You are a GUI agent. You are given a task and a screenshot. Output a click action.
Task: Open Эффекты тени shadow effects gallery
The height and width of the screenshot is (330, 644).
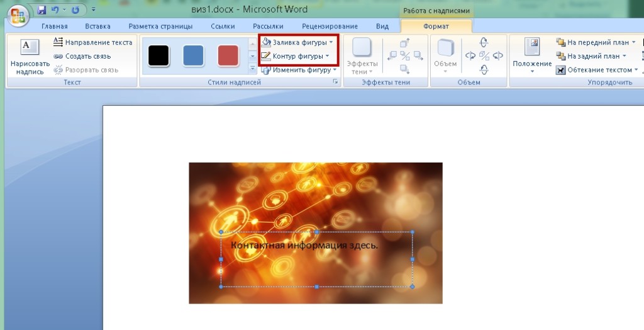[362, 57]
